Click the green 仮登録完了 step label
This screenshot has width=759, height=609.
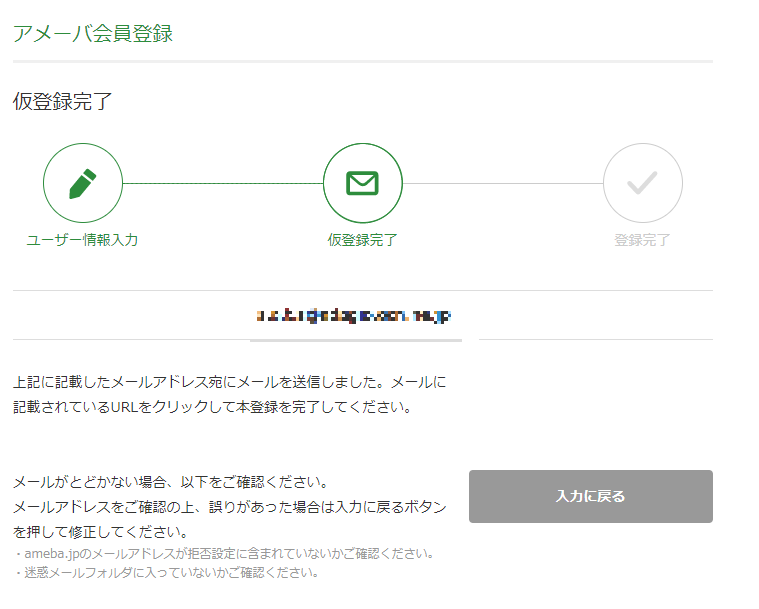tap(363, 240)
